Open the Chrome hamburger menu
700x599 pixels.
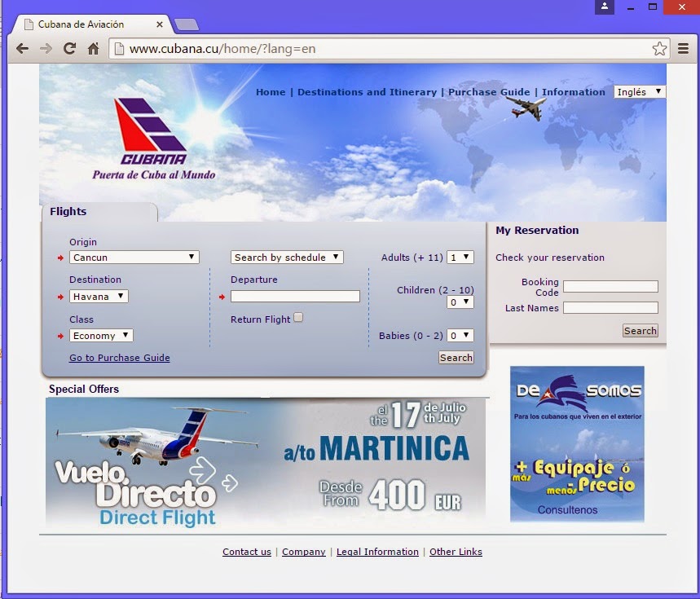click(683, 48)
